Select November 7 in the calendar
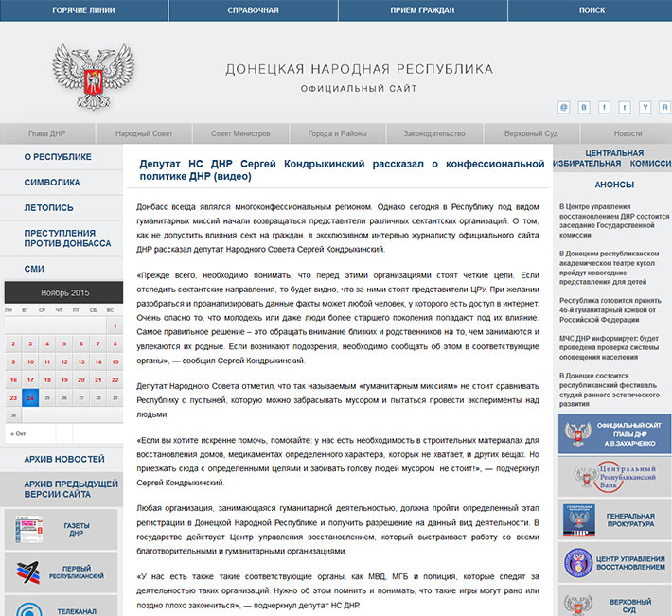672x616 pixels. coord(98,344)
